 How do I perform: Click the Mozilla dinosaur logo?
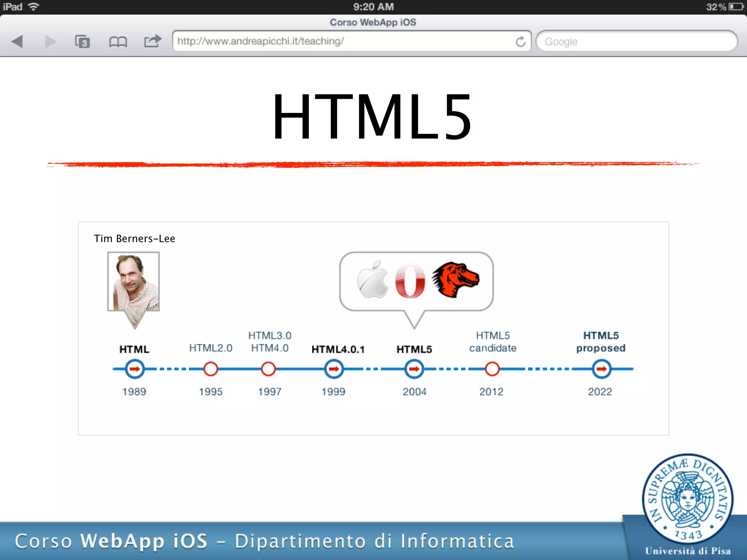coord(455,279)
